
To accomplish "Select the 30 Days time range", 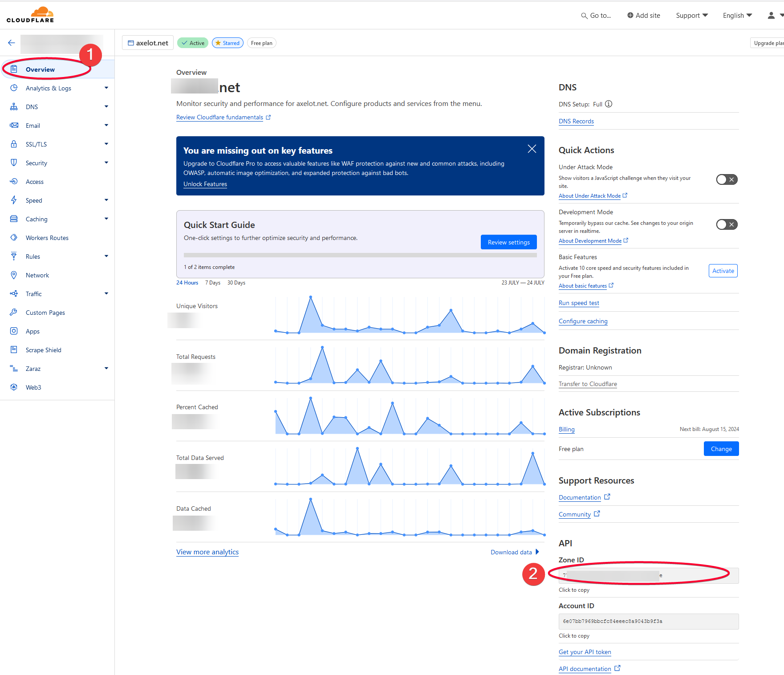I will (236, 283).
